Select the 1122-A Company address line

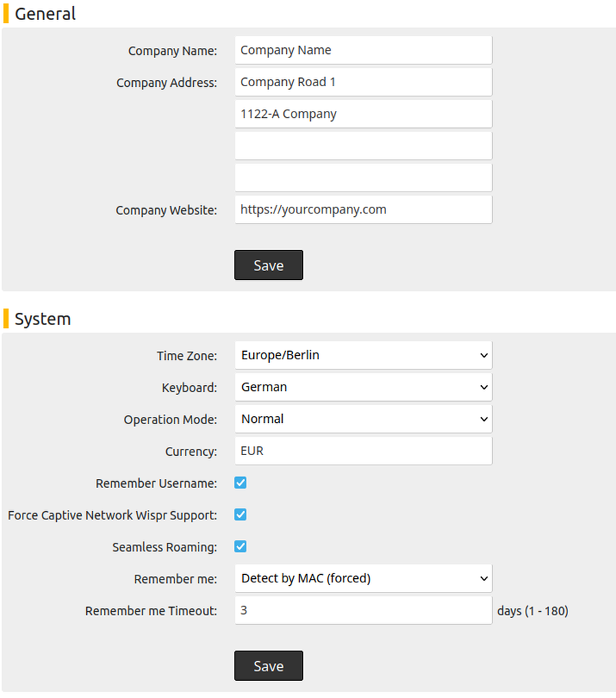point(363,114)
